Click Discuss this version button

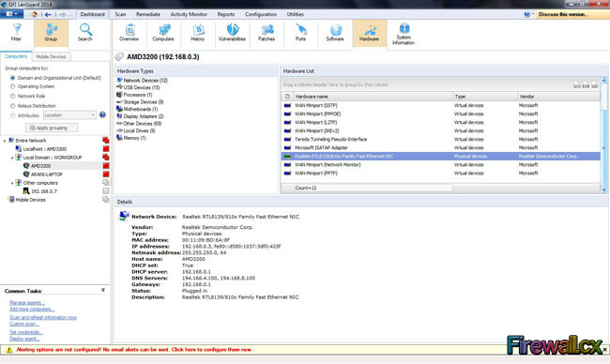click(572, 14)
